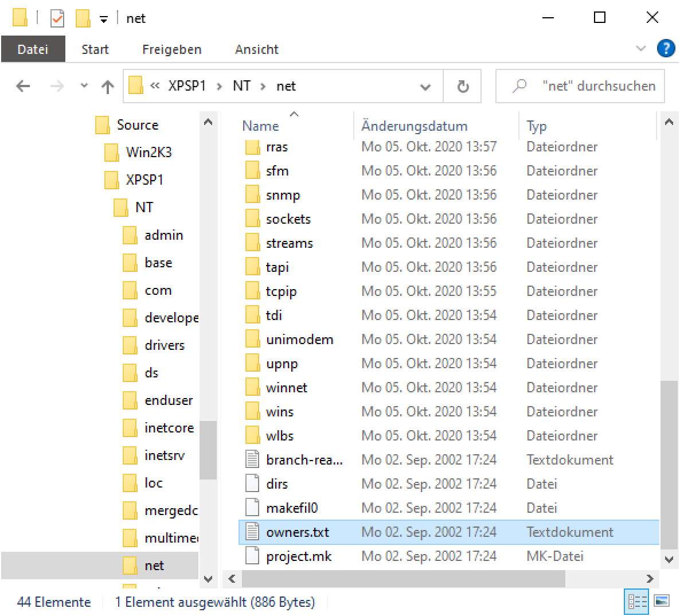Click the Properties quick access icon
Viewport: 680px width, 616px height.
coord(57,18)
